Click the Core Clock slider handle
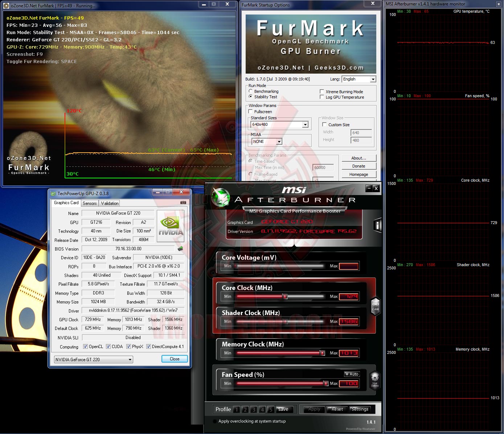The width and height of the screenshot is (504, 434). tap(285, 296)
